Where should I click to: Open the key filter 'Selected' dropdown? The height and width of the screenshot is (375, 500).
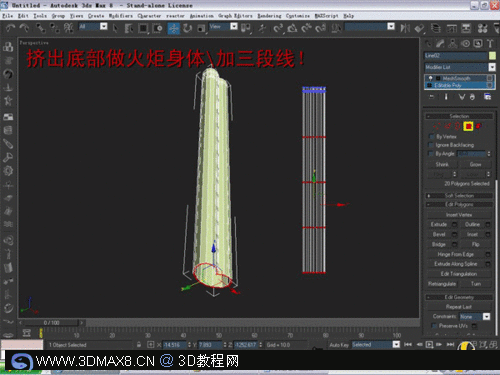click(396, 345)
